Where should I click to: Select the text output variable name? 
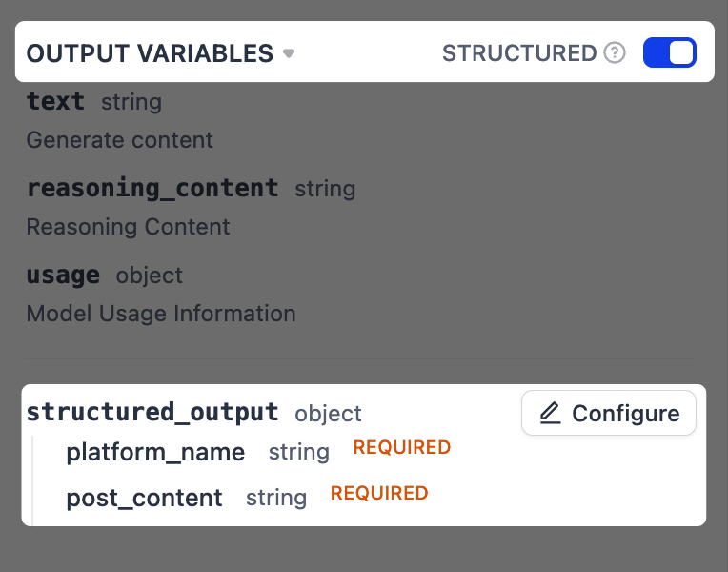[x=55, y=101]
